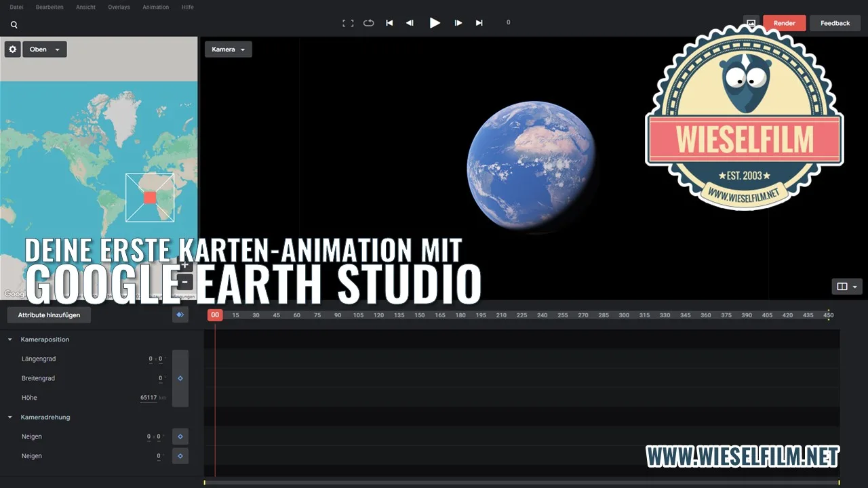
Task: Open the Animation menu
Action: pos(155,7)
